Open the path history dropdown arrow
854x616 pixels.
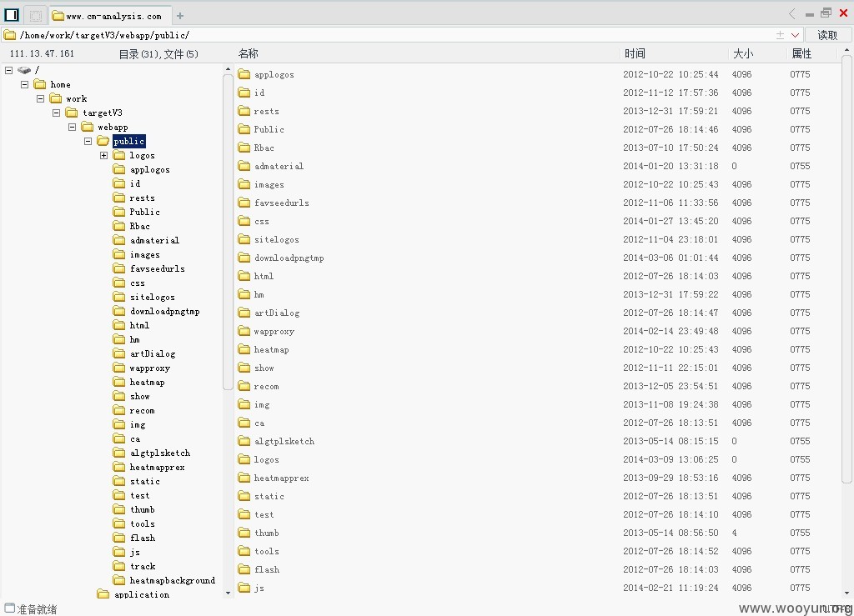[x=795, y=35]
